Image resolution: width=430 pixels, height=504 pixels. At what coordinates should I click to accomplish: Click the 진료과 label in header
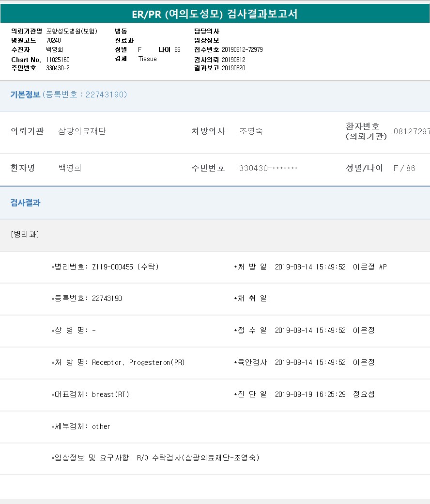[124, 41]
